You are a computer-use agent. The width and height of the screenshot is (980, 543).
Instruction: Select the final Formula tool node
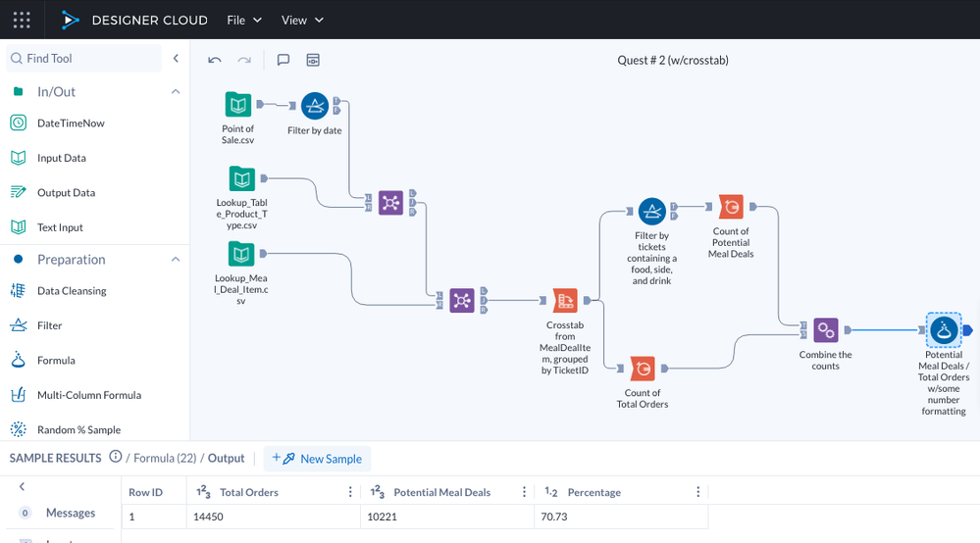944,330
